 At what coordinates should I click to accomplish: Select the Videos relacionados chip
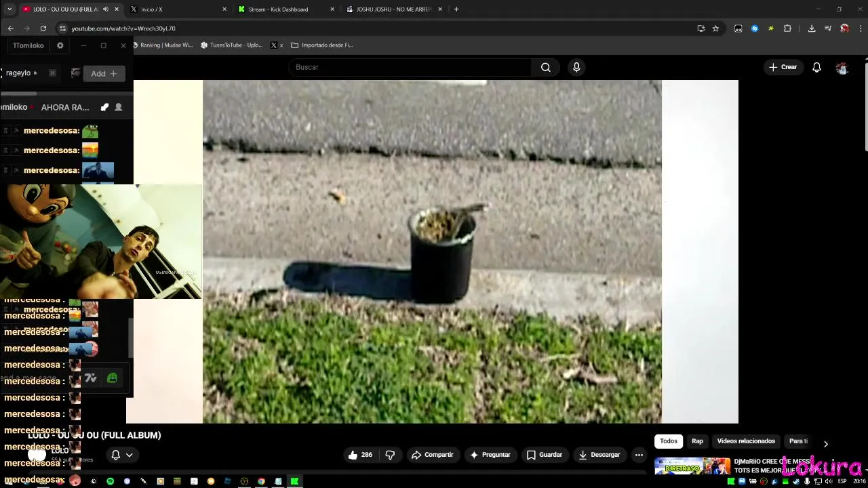(x=746, y=441)
